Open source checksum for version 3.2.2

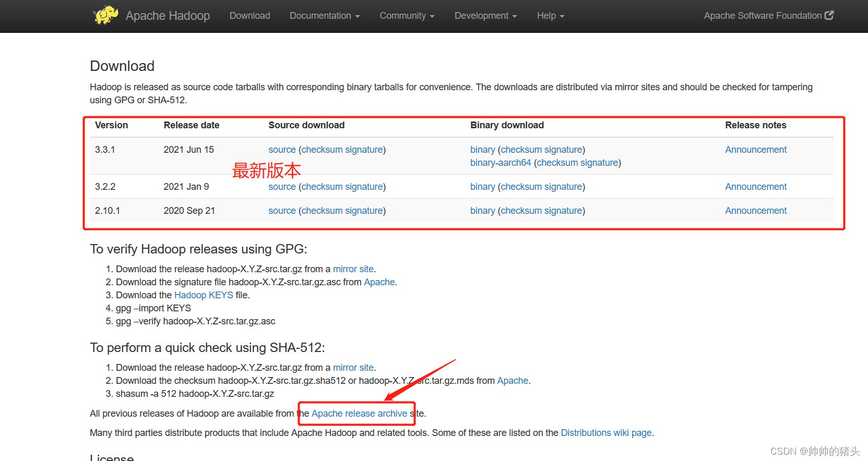pyautogui.click(x=322, y=187)
